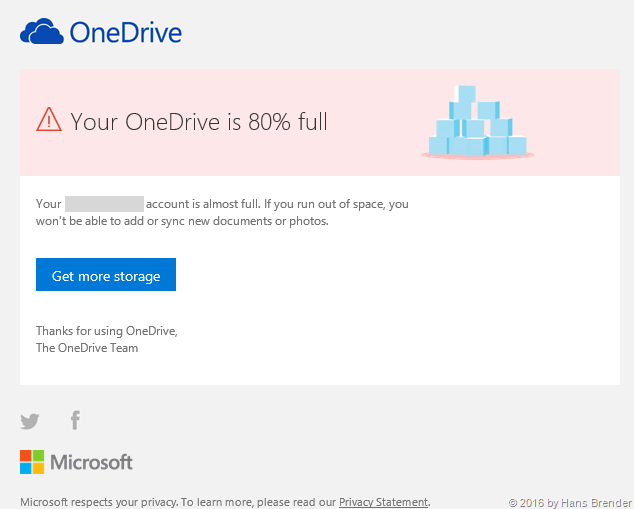The width and height of the screenshot is (634, 509).
Task: Click the '© 2016 by Hans Brender' copyright text
Action: point(570,502)
